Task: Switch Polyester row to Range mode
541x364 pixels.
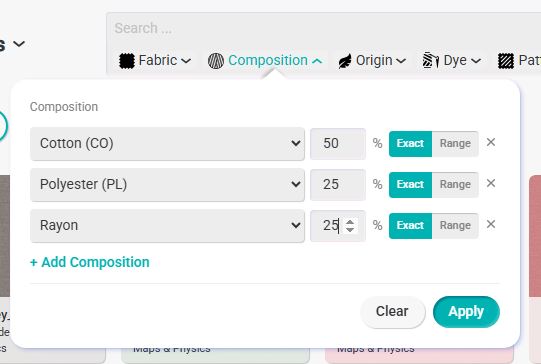Action: coord(455,185)
